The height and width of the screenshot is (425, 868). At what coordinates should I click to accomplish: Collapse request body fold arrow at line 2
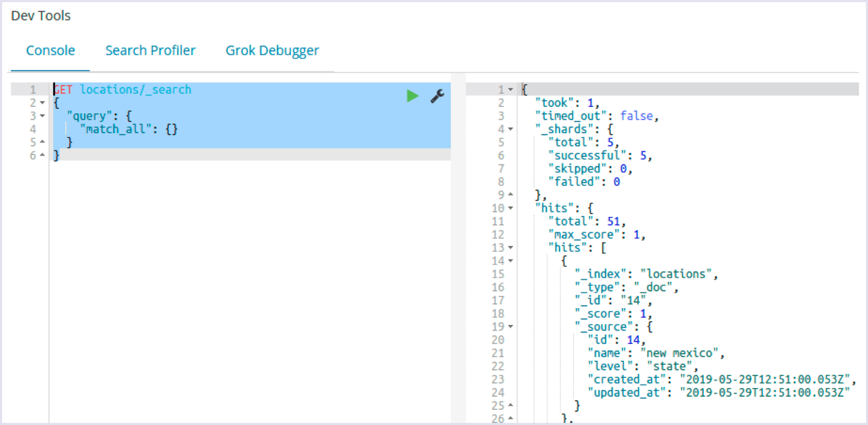(43, 103)
